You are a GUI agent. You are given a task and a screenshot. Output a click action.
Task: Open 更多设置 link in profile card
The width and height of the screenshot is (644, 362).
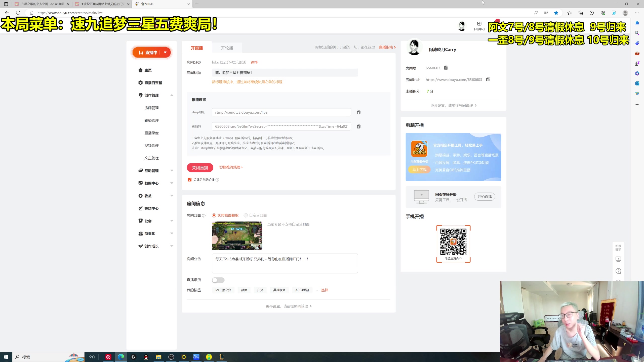point(453,105)
